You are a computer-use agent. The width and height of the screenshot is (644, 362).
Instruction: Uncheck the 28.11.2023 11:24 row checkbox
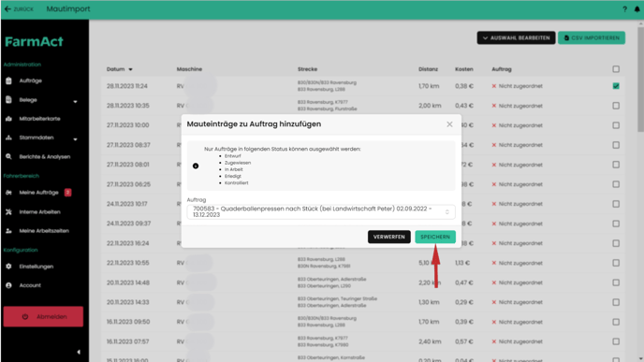[x=616, y=86]
